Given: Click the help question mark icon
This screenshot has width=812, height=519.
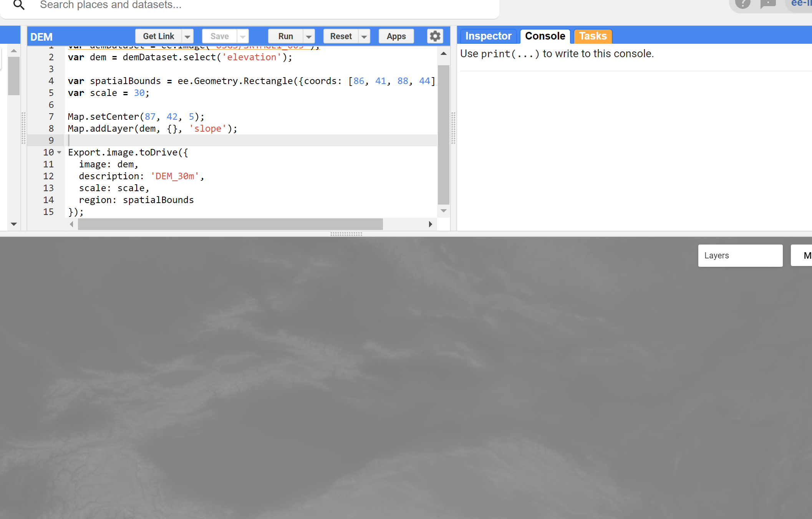Looking at the screenshot, I should 742,4.
